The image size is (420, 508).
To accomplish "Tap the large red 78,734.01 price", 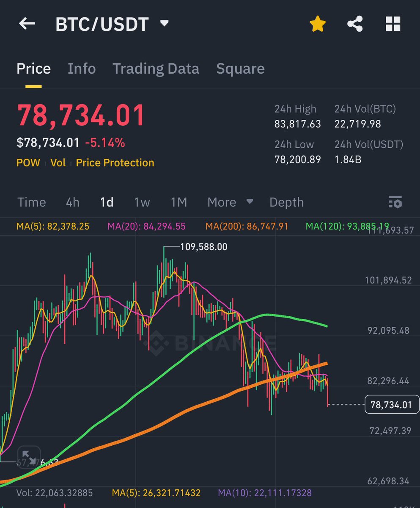I will [x=81, y=115].
